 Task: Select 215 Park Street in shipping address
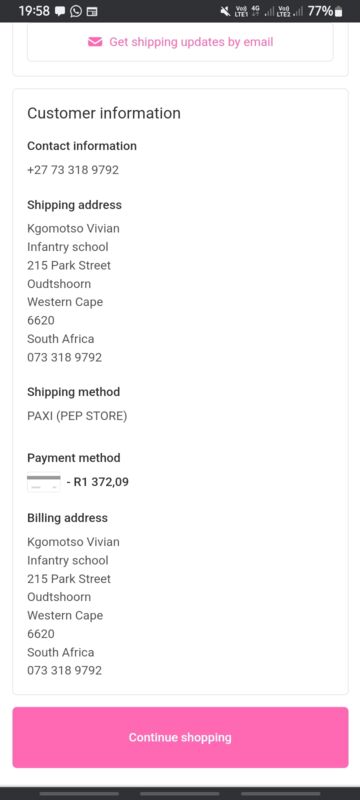click(69, 265)
